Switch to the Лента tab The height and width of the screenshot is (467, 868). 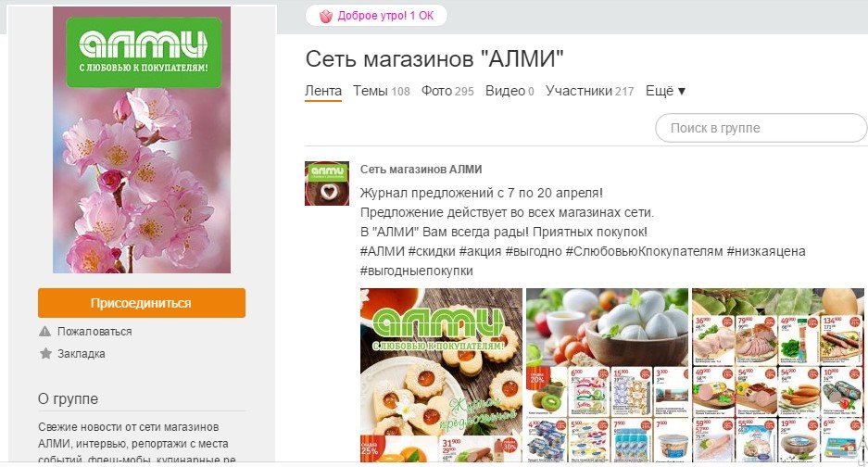point(323,91)
